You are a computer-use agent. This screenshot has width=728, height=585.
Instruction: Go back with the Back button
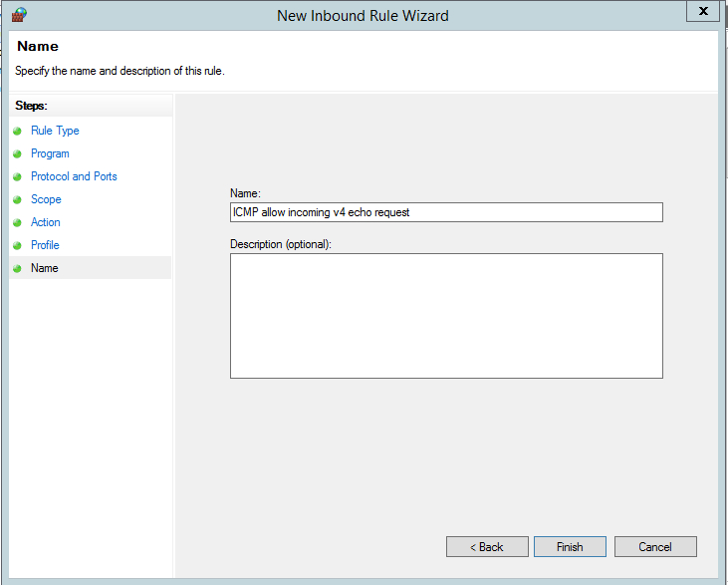pyautogui.click(x=487, y=547)
